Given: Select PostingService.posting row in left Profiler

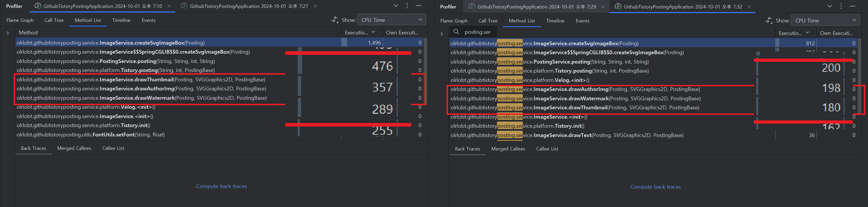Looking at the screenshot, I should click(x=219, y=61).
